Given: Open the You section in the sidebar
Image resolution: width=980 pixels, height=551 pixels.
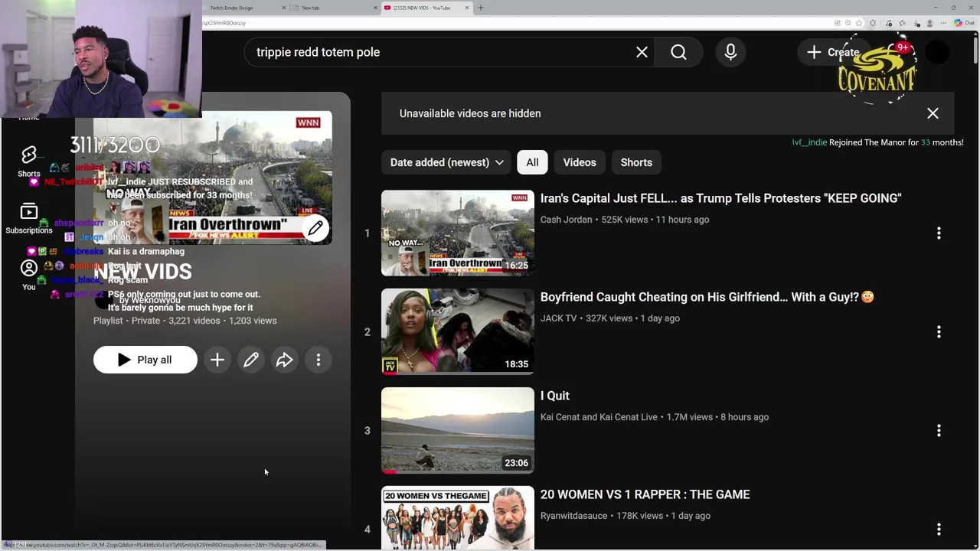Looking at the screenshot, I should point(29,275).
